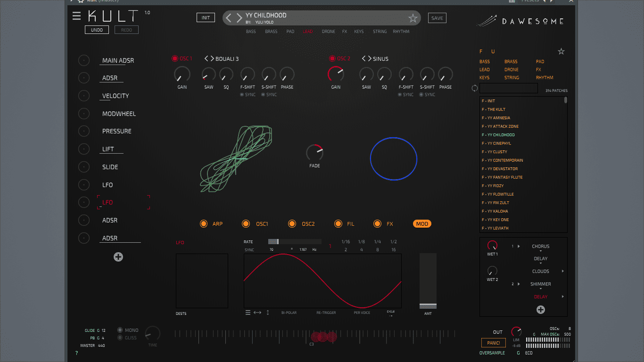Click the refresh icon beside patch search
The height and width of the screenshot is (362, 644).
click(475, 88)
